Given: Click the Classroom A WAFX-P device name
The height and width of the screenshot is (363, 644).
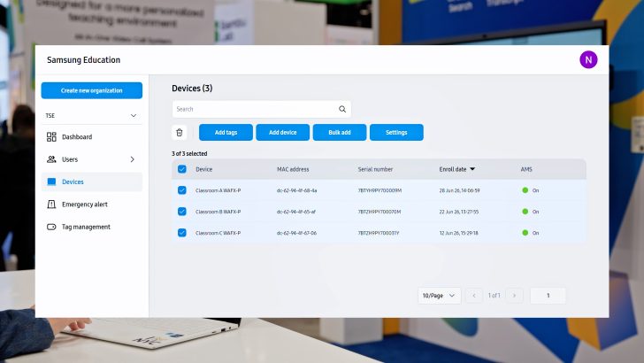Looking at the screenshot, I should point(218,190).
